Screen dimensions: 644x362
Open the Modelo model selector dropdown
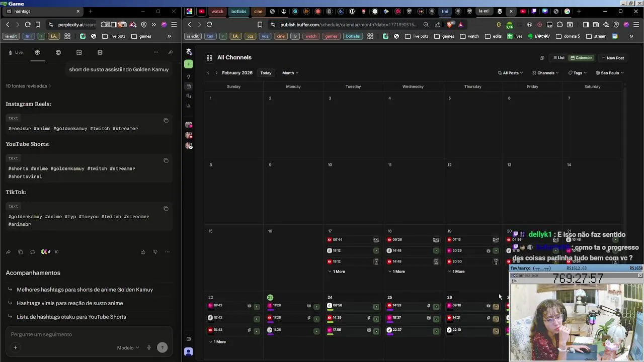point(128,348)
